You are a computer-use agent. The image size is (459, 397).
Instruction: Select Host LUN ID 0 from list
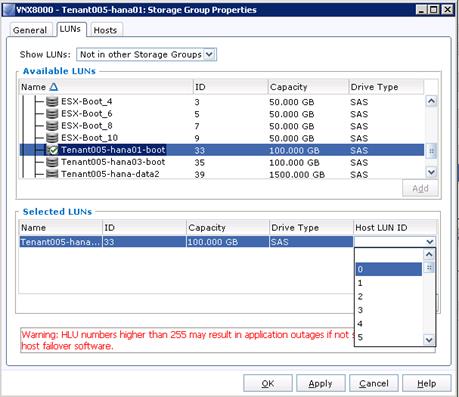pyautogui.click(x=388, y=269)
